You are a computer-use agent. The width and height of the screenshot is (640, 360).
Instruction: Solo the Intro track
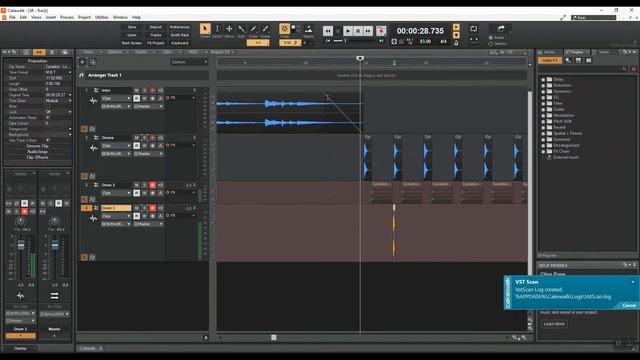144,90
